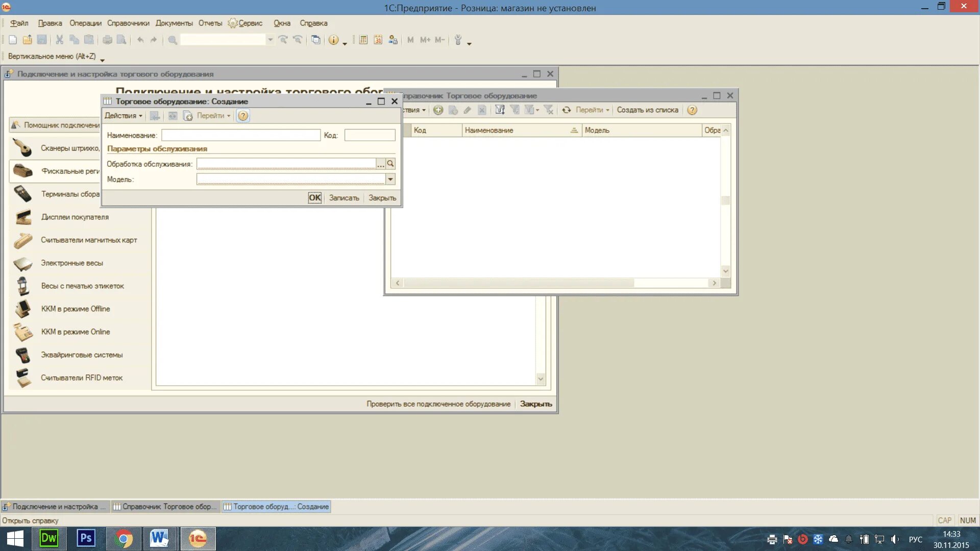Viewport: 980px width, 551px height.
Task: Expand the Модель dropdown list
Action: [390, 179]
